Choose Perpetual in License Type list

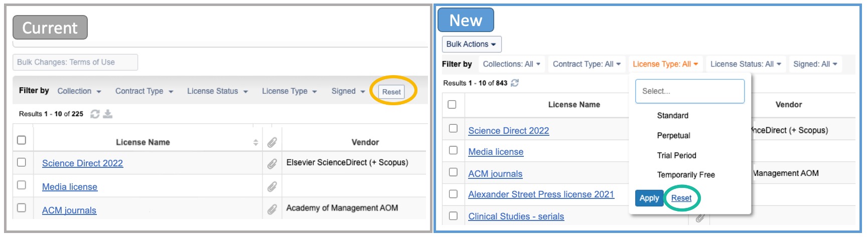click(673, 136)
